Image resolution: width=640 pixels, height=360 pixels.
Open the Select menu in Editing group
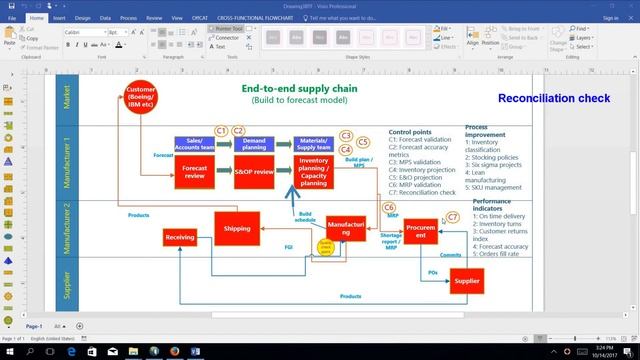point(581,47)
